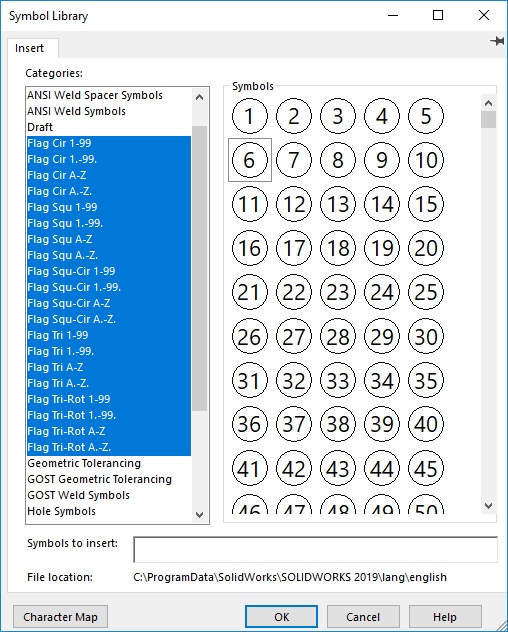Select the circled 30 symbol
Image resolution: width=508 pixels, height=632 pixels.
pyautogui.click(x=426, y=336)
